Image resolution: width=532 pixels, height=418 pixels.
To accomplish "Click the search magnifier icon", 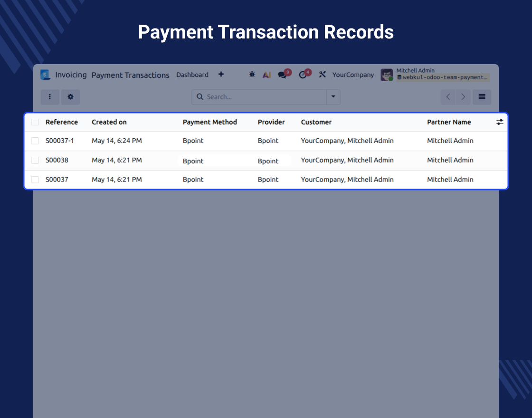I will (200, 97).
